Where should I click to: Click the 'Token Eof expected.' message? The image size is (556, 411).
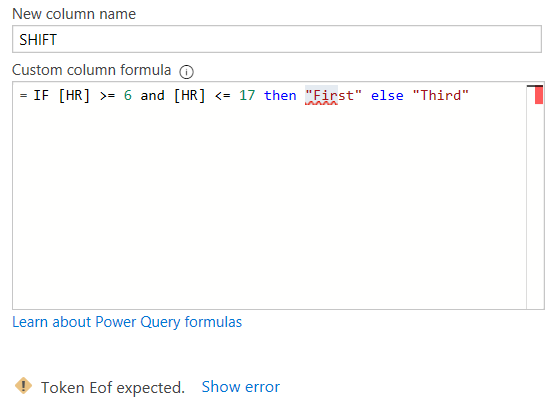click(x=113, y=388)
